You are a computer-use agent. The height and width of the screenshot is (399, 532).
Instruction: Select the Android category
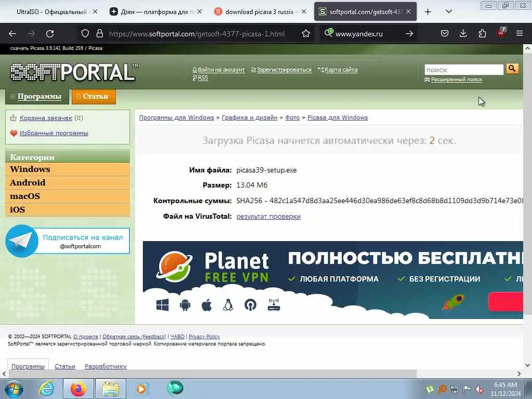coord(68,183)
